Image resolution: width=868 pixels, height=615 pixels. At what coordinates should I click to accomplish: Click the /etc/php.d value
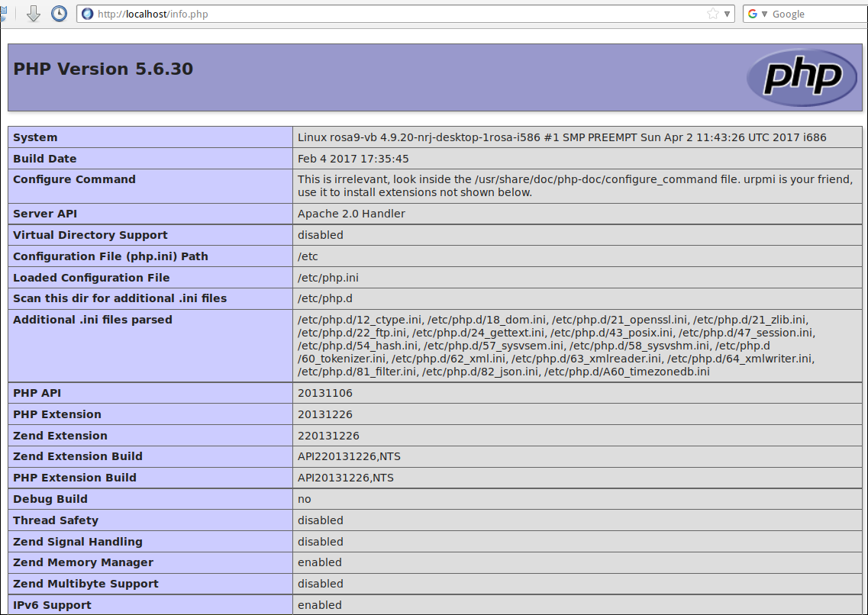point(325,298)
